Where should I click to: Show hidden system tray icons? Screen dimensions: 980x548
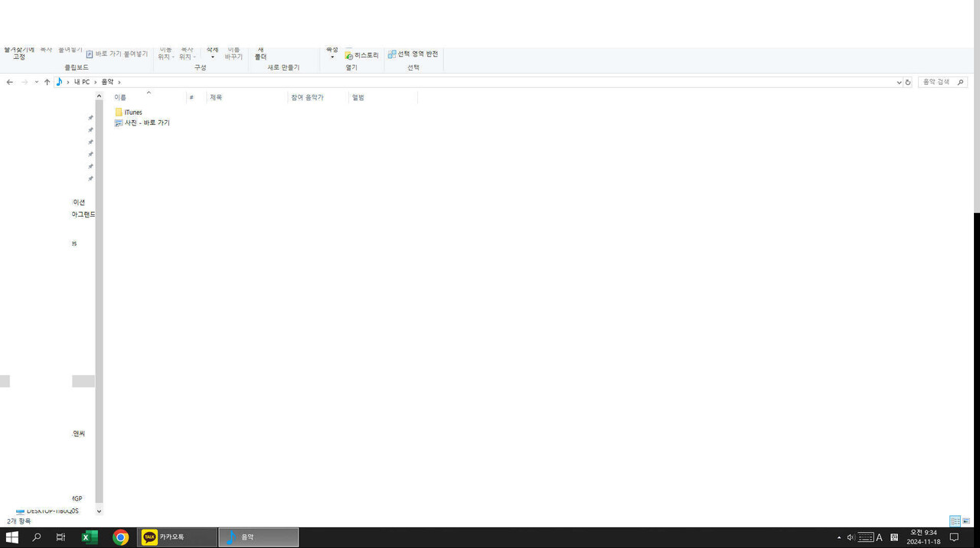pos(838,537)
